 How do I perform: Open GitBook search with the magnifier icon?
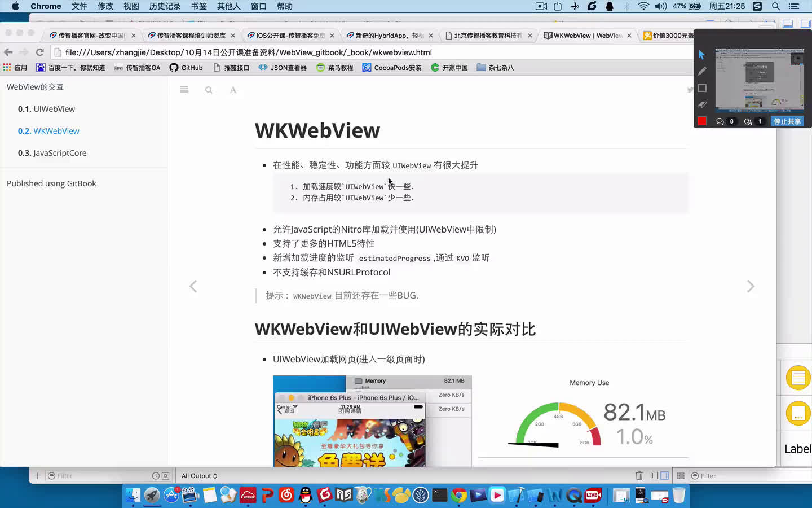[209, 90]
